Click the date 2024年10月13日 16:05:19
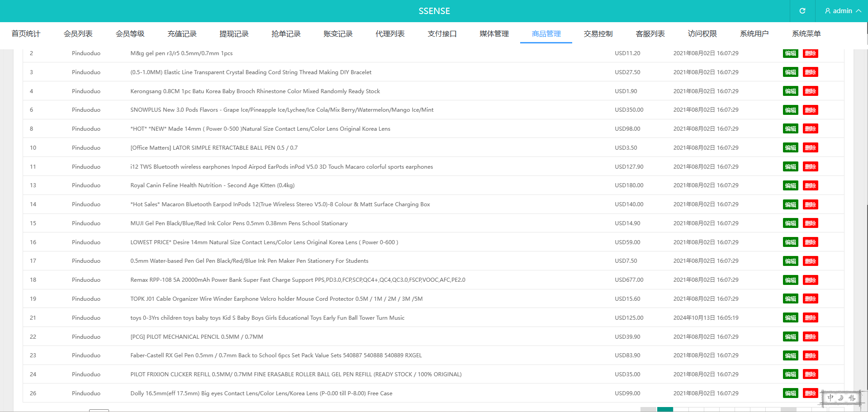 coord(706,318)
